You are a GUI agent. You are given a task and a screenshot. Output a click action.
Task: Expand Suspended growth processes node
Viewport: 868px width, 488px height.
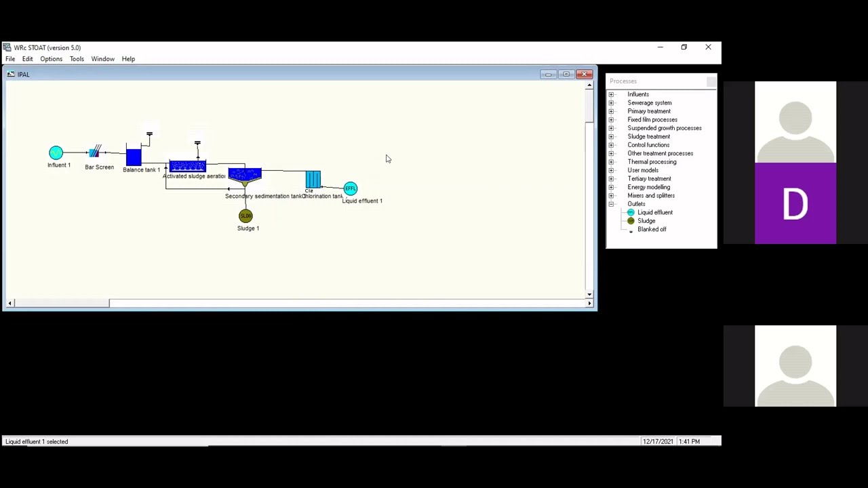click(611, 128)
